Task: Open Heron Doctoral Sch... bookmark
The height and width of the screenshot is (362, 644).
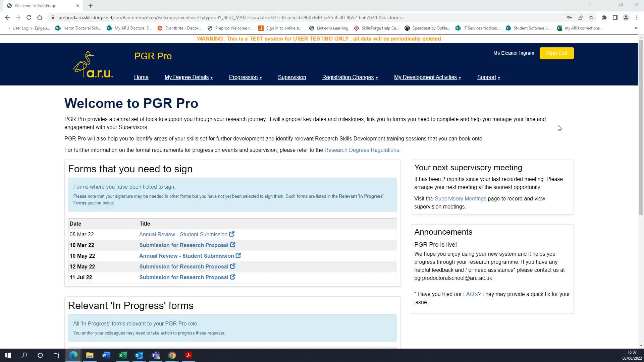Action: point(78,28)
